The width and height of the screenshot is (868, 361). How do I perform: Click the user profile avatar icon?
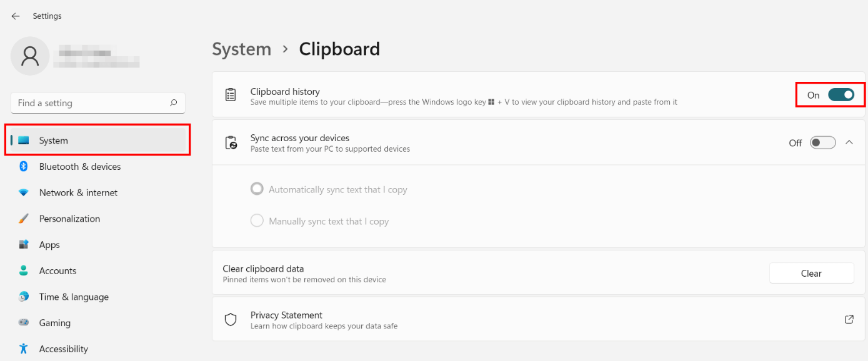point(30,56)
